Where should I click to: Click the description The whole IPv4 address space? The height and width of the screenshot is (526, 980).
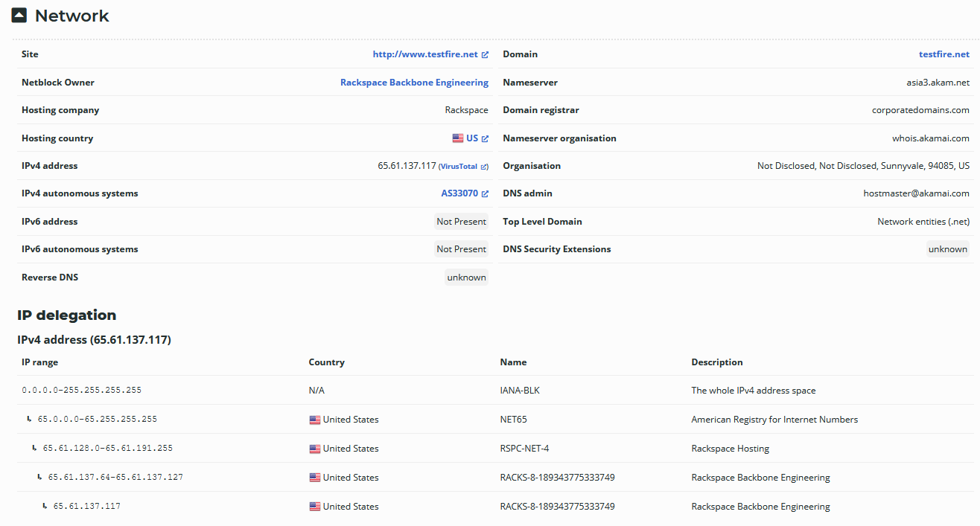click(x=754, y=391)
